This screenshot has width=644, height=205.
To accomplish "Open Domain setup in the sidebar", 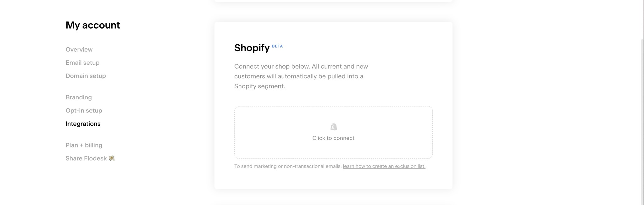I will click(x=86, y=76).
